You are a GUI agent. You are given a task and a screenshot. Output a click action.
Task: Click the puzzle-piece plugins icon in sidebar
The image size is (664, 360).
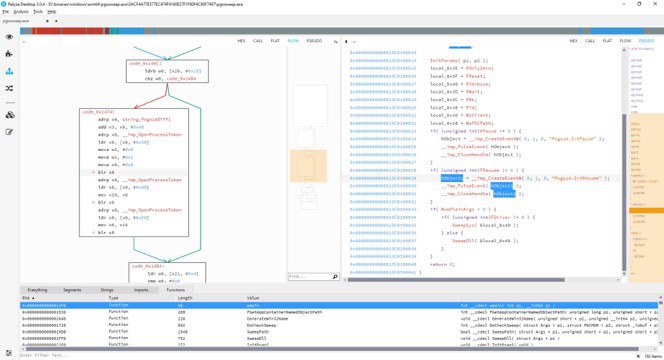pos(9,54)
